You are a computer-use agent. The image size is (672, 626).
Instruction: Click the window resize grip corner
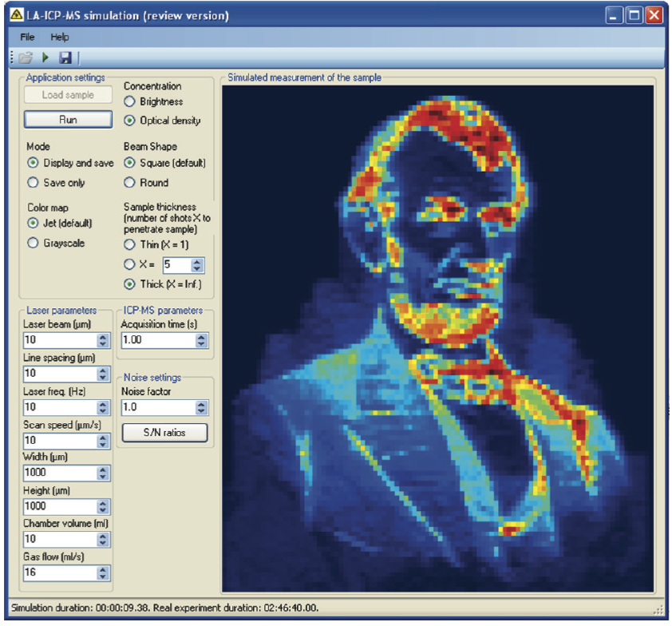click(x=660, y=610)
